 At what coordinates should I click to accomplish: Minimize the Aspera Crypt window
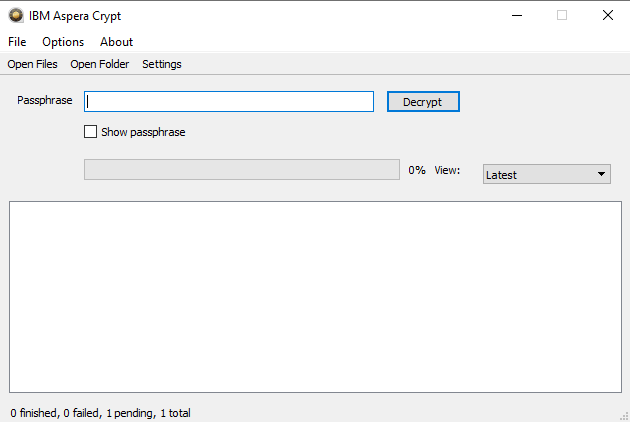point(516,15)
